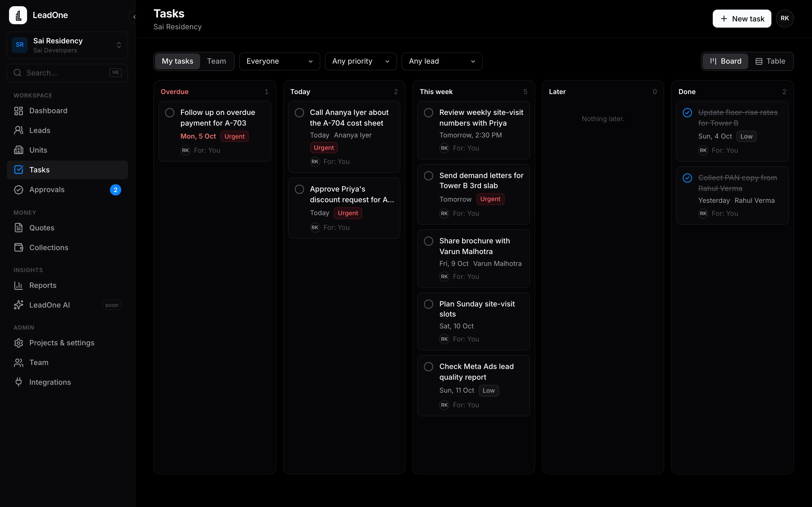This screenshot has width=812, height=507.
Task: Open the Sai Residency project switcher
Action: (x=67, y=45)
